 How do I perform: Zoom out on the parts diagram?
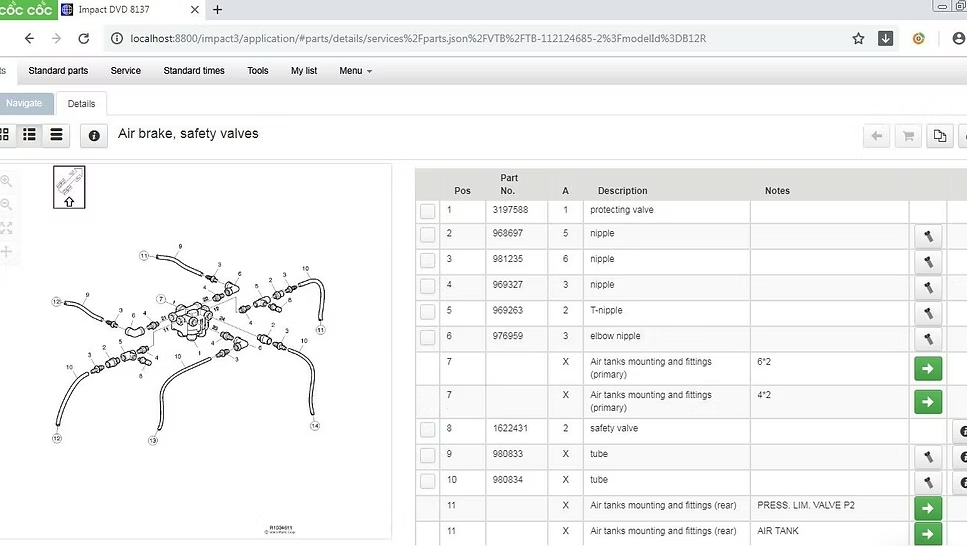[x=6, y=205]
